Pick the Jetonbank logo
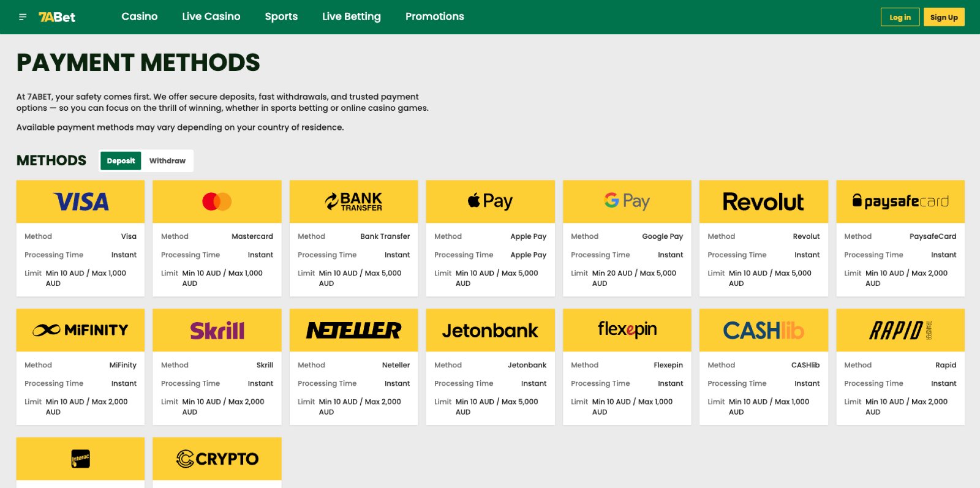Screen dimensions: 980x488 point(490,330)
